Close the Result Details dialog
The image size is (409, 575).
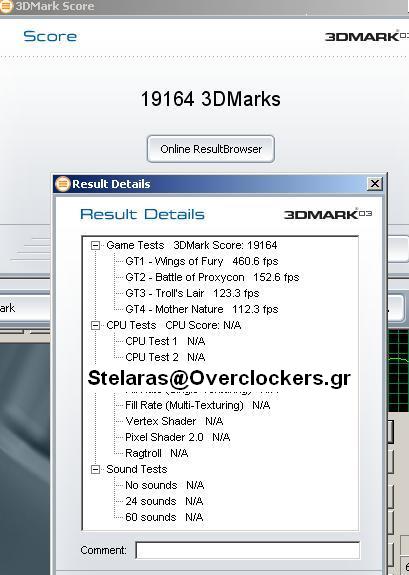[375, 183]
